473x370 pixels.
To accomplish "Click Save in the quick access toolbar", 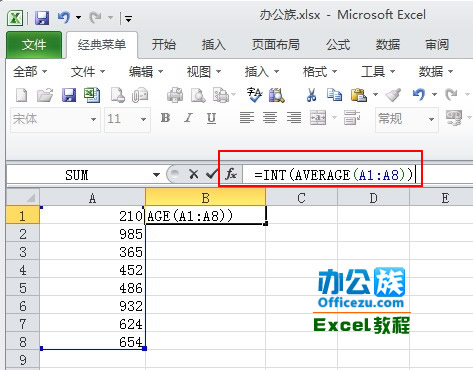I will pyautogui.click(x=42, y=18).
